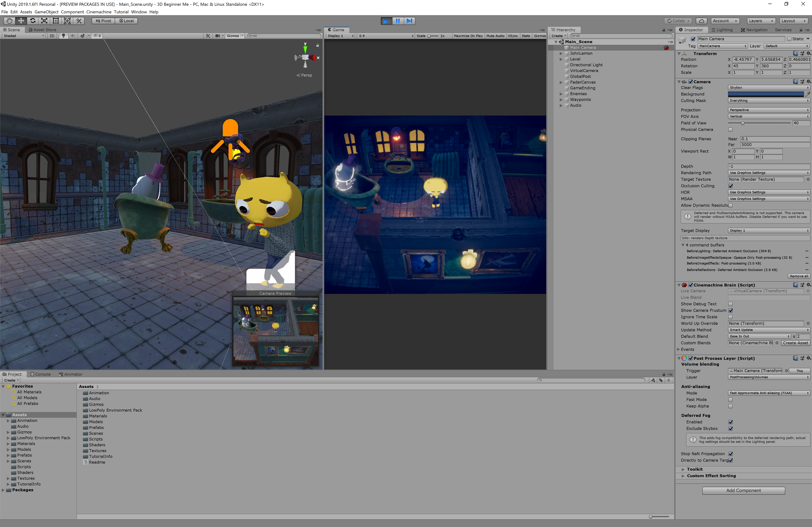Select the Move tool
812x527 pixels.
coord(21,21)
